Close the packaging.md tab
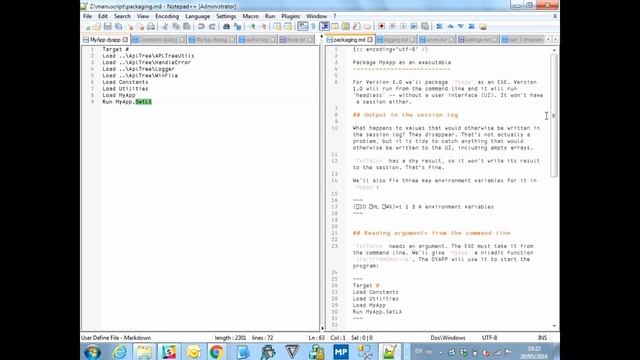 [x=370, y=40]
